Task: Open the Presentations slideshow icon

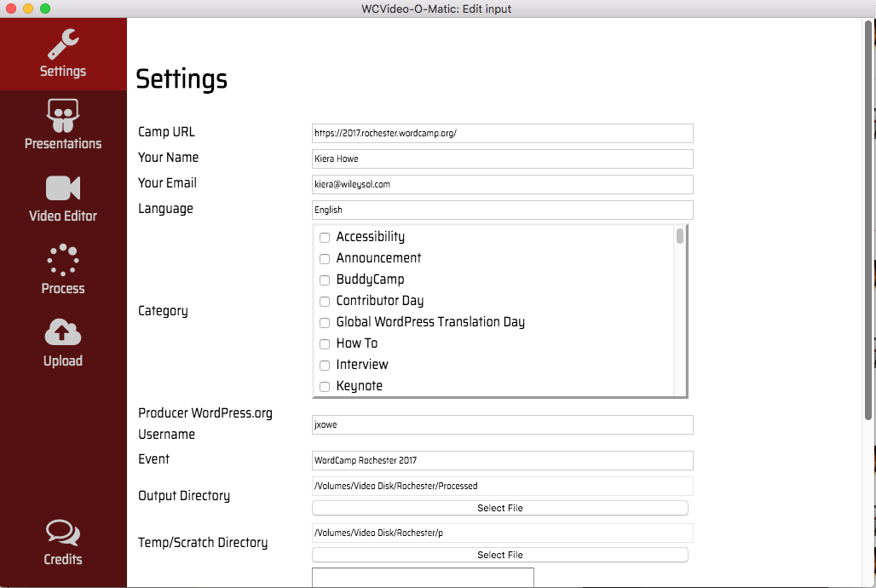Action: [x=63, y=116]
